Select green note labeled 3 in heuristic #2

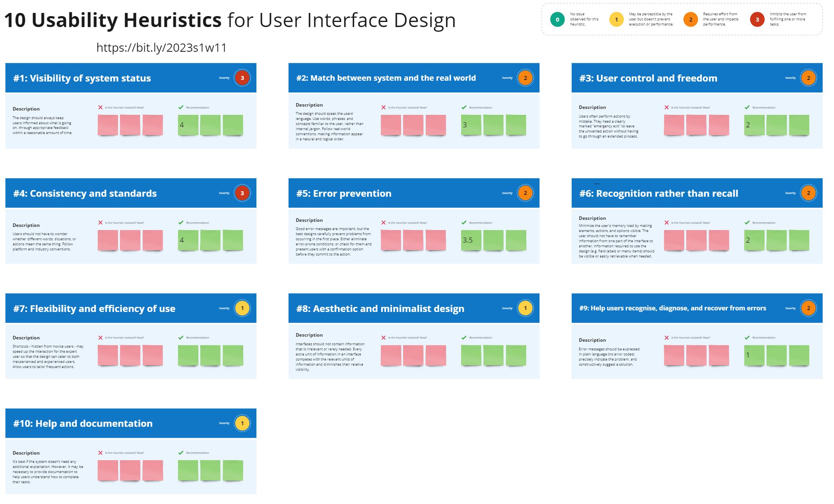click(471, 125)
